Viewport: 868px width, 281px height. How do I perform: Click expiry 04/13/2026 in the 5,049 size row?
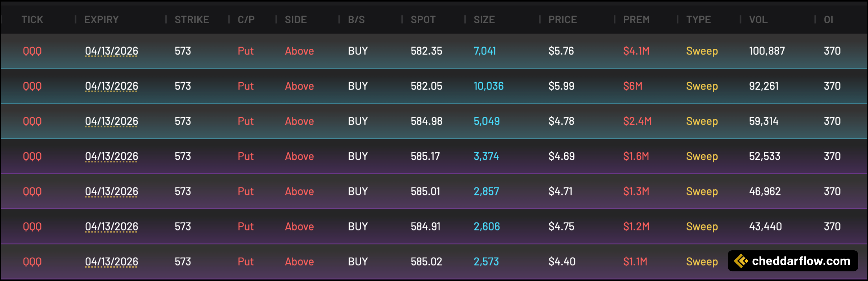click(111, 121)
